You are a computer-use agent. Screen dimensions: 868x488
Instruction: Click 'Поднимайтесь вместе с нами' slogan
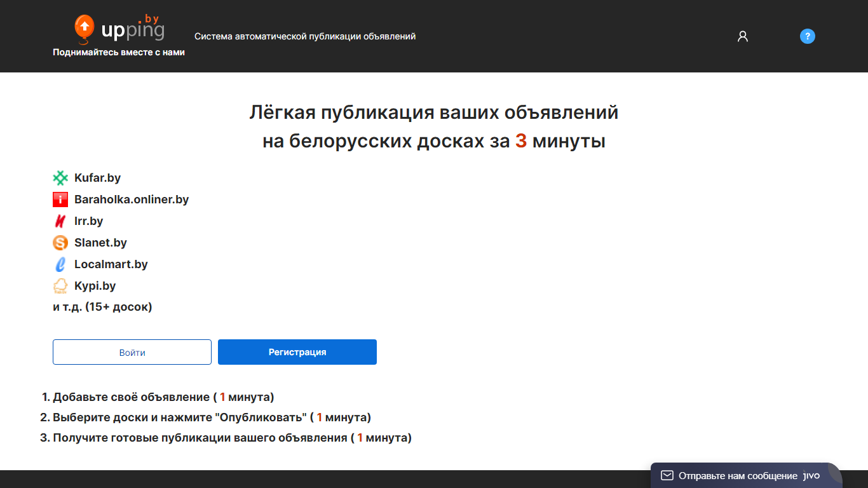tap(119, 52)
